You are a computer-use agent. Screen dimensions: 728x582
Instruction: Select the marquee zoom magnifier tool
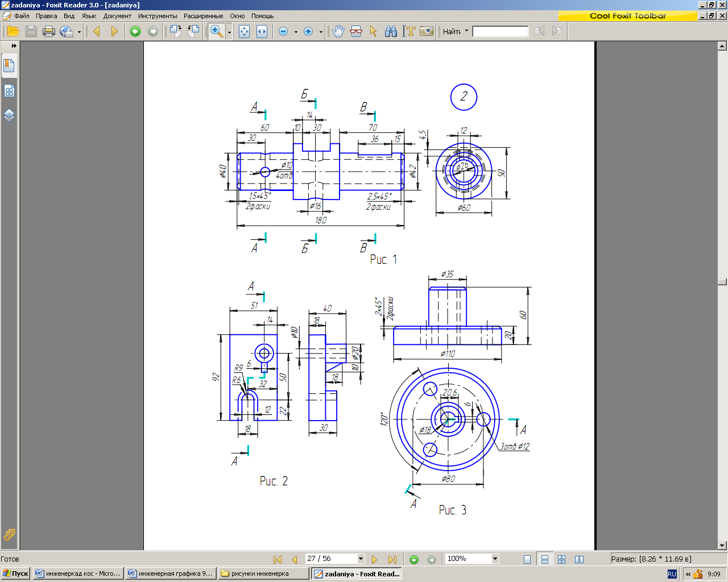click(x=217, y=31)
